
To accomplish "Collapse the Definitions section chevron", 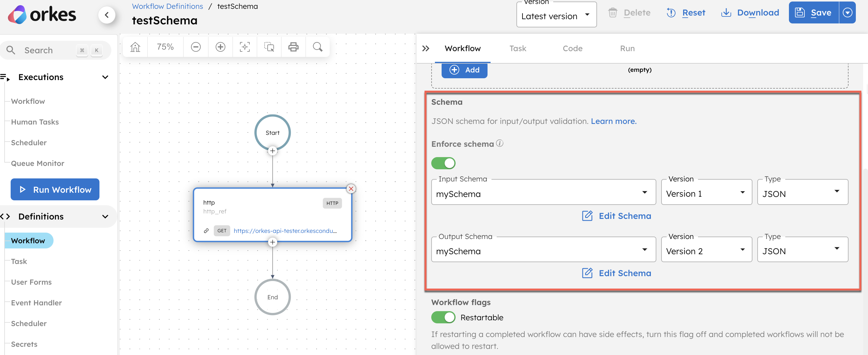I will [105, 217].
